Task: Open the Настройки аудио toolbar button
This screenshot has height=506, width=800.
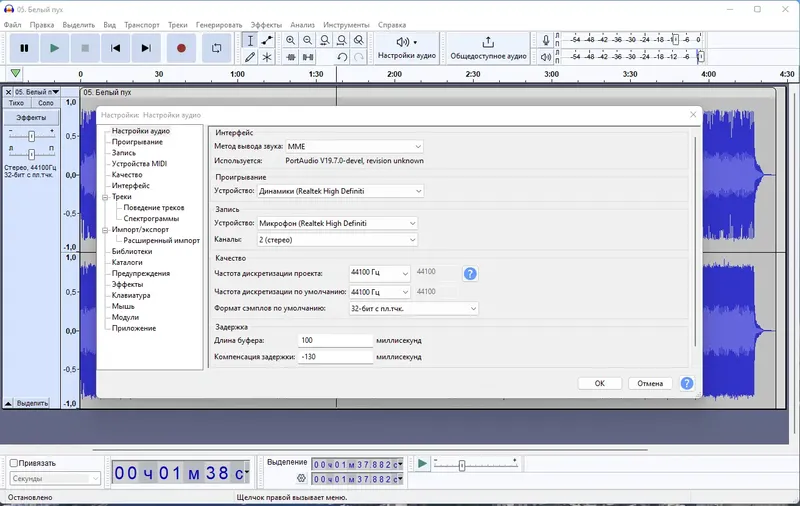Action: (407, 48)
